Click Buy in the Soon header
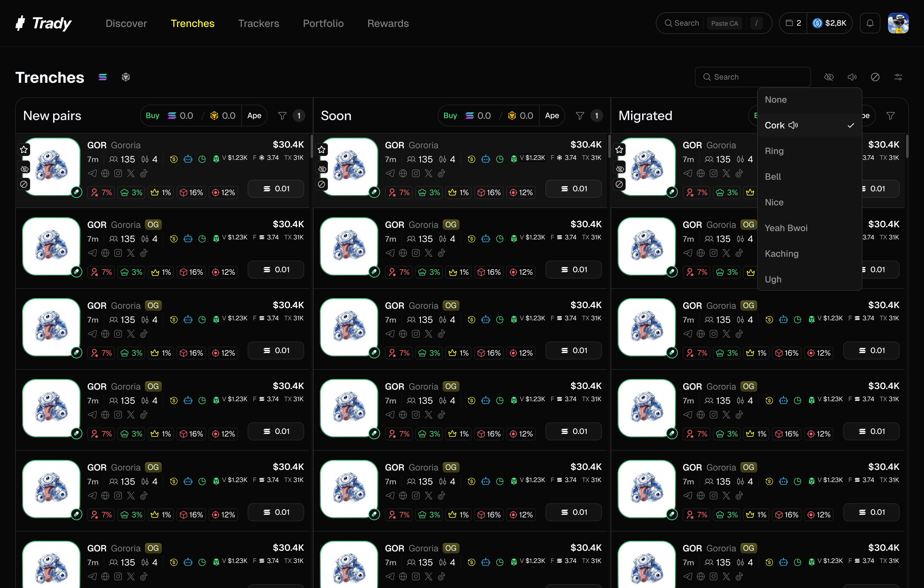This screenshot has height=588, width=924. click(x=450, y=116)
